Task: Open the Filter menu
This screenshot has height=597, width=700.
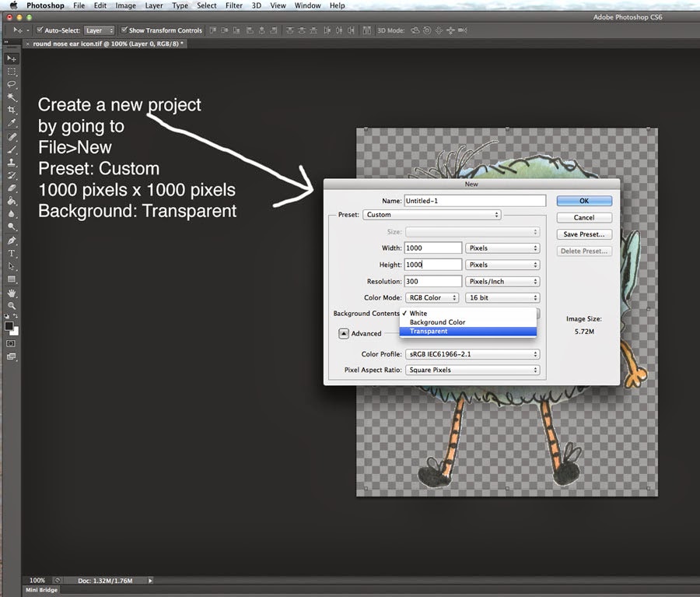Action: (x=234, y=5)
